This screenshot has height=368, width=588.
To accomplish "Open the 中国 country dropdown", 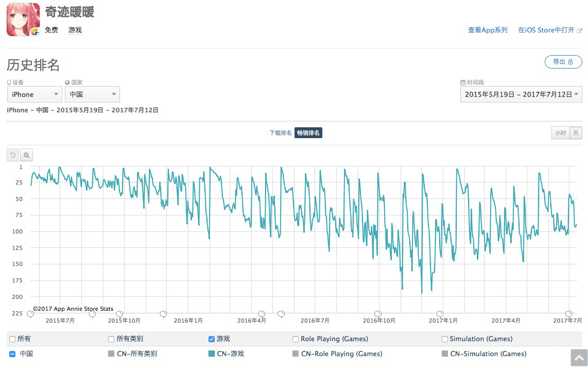I will [x=92, y=94].
